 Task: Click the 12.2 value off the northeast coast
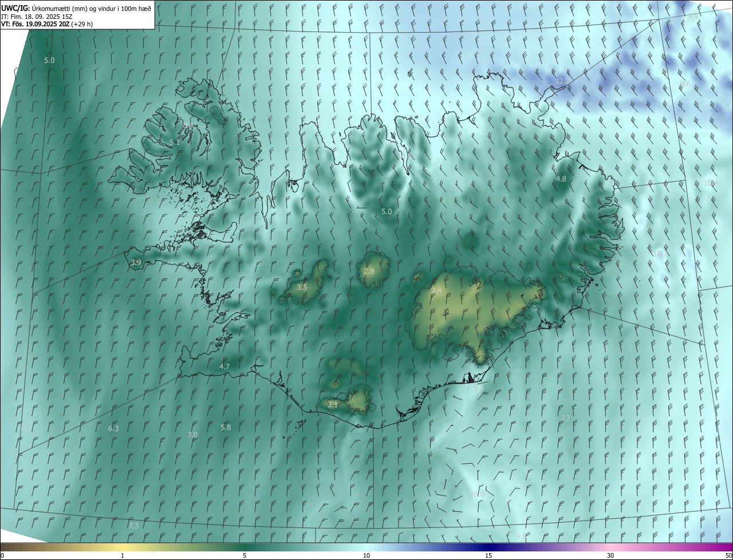click(x=562, y=81)
